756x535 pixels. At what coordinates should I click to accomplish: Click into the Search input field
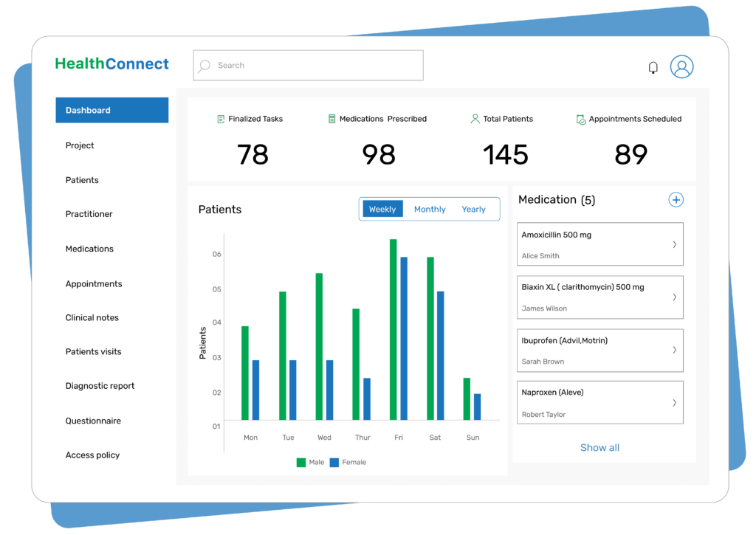point(310,65)
